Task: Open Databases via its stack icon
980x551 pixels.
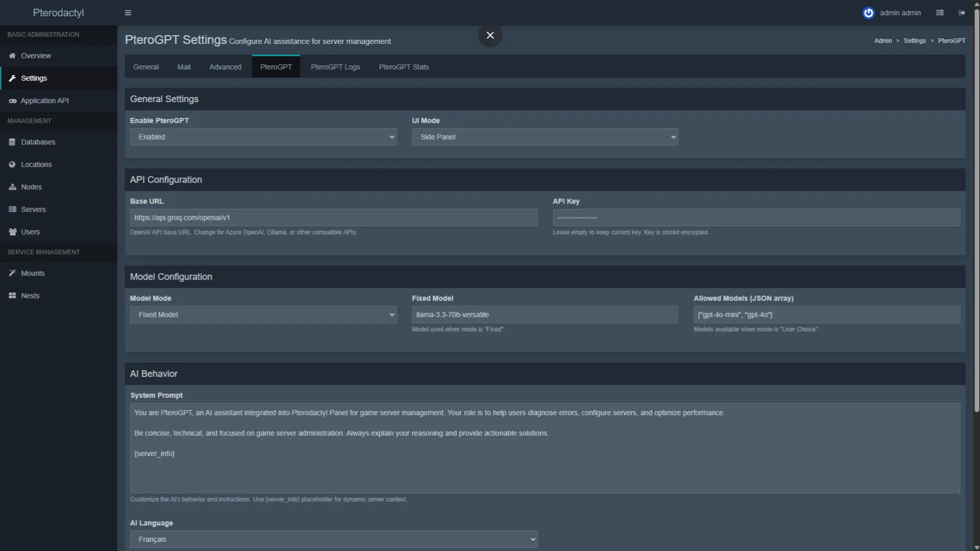Action: (12, 142)
